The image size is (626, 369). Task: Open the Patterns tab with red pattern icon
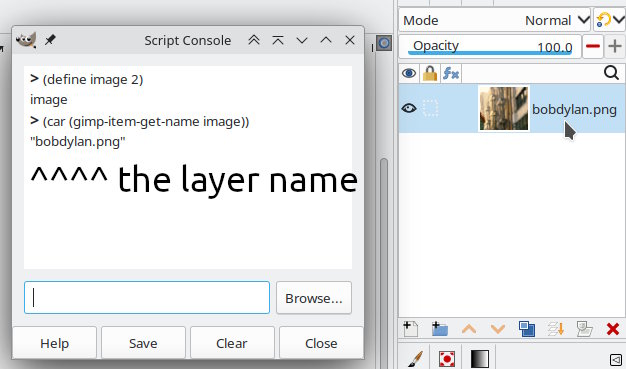coord(447,359)
